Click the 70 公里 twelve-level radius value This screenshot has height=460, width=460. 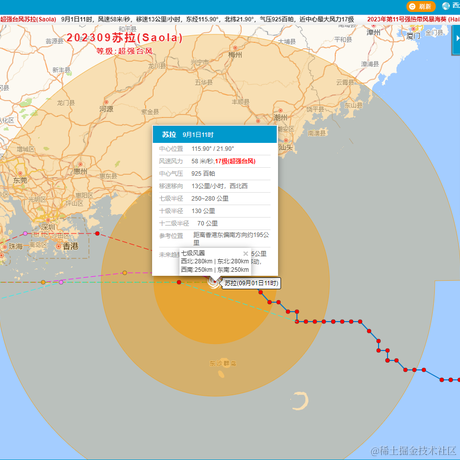[207, 223]
